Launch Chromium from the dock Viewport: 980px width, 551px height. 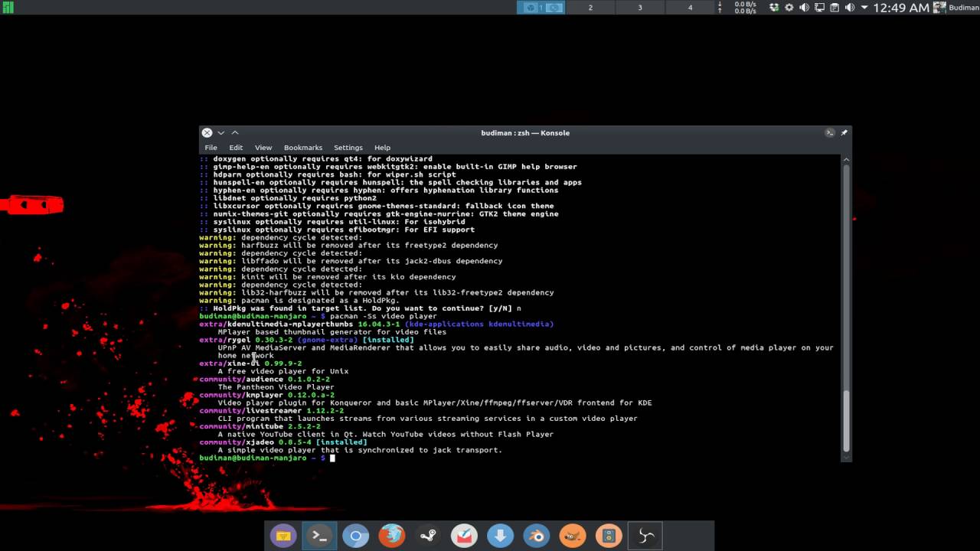pyautogui.click(x=355, y=536)
